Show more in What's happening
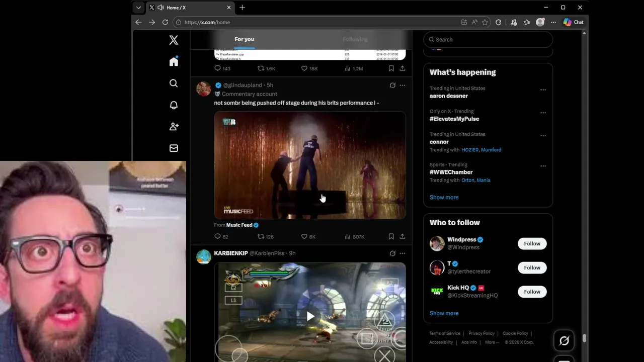Image resolution: width=644 pixels, height=362 pixels. click(x=444, y=197)
